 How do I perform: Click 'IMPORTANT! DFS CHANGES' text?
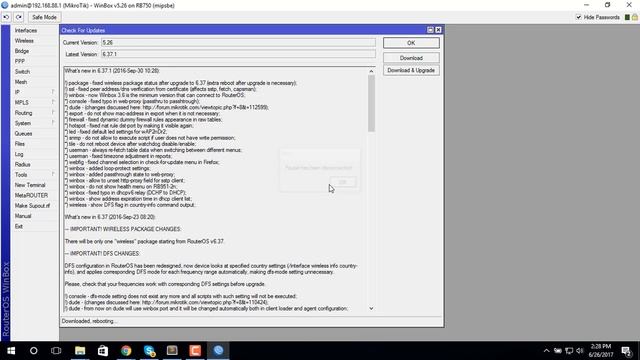tap(102, 253)
